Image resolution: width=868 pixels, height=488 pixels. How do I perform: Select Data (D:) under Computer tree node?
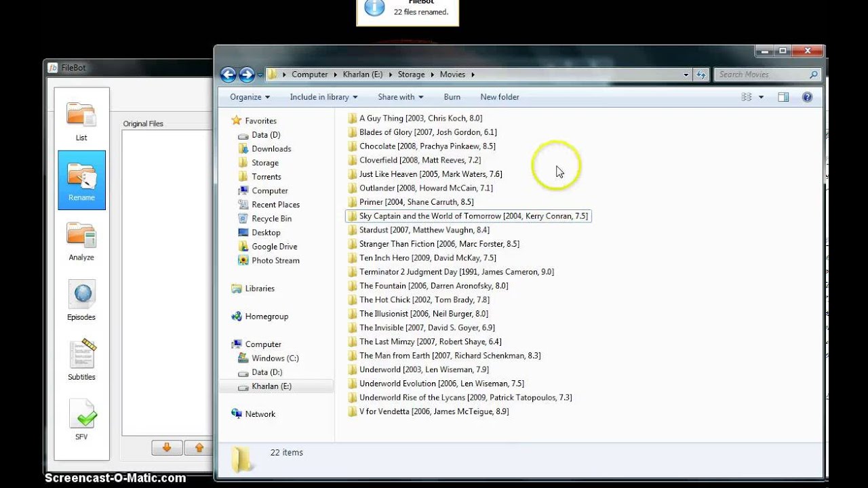coord(266,372)
